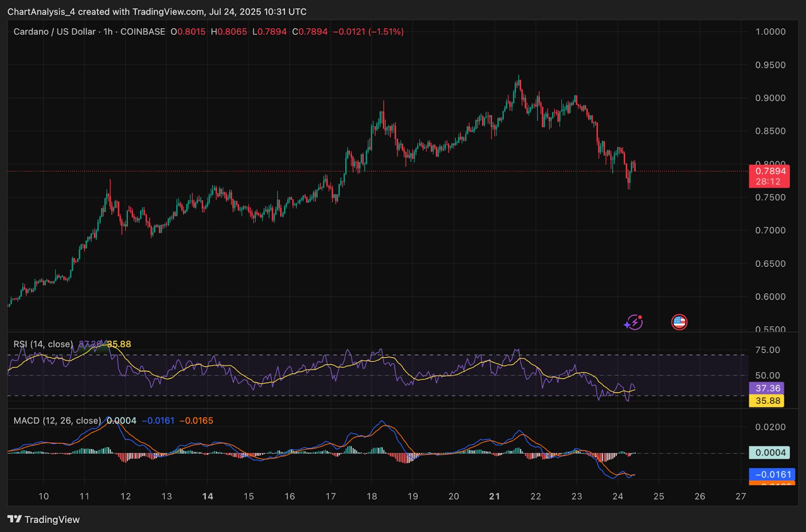This screenshot has height=532, width=806.
Task: Click date 16 on the time axis
Action: tap(290, 497)
